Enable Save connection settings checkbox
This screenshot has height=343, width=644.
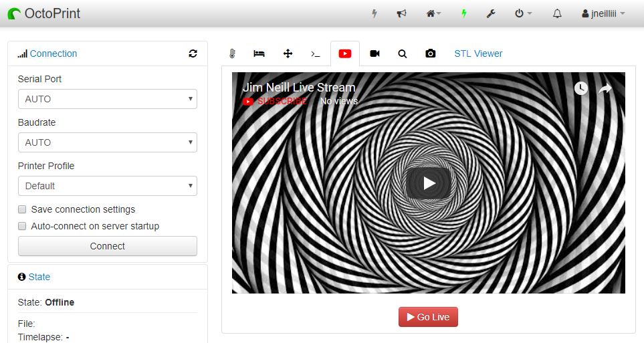[x=22, y=209]
